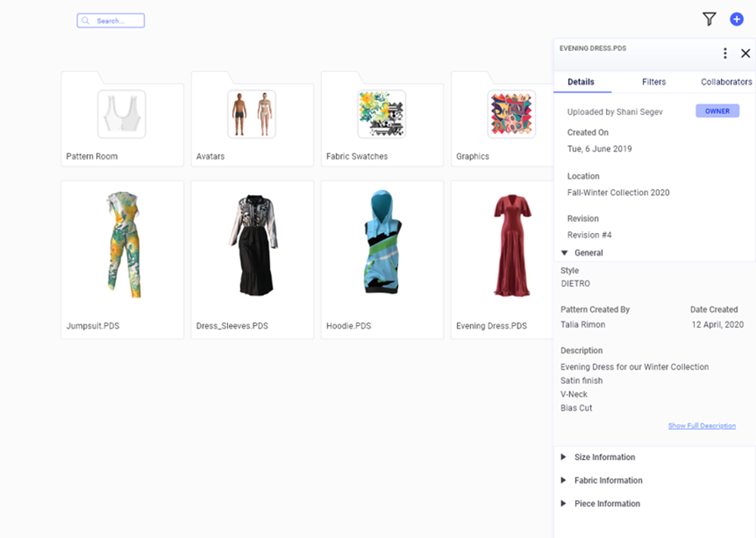This screenshot has height=538, width=756.
Task: Click the blue plus add button
Action: (x=736, y=19)
